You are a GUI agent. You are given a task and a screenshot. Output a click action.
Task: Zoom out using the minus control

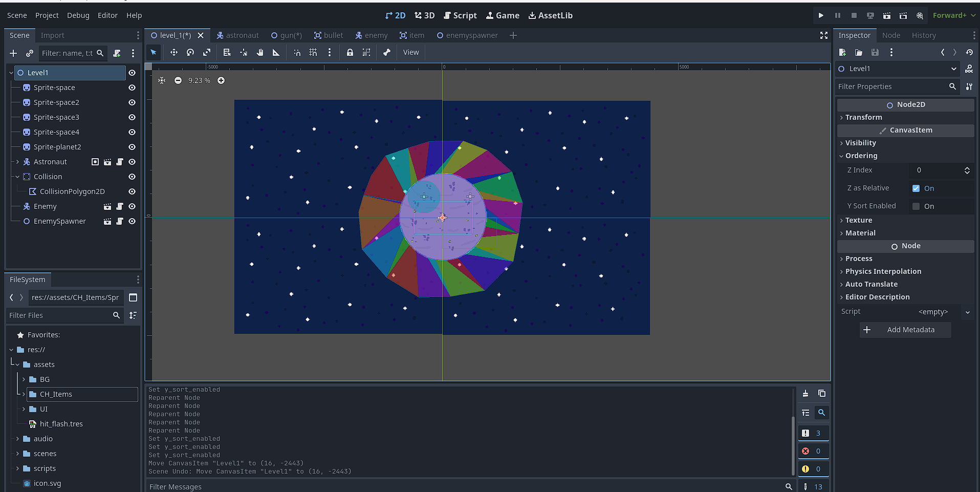point(178,80)
